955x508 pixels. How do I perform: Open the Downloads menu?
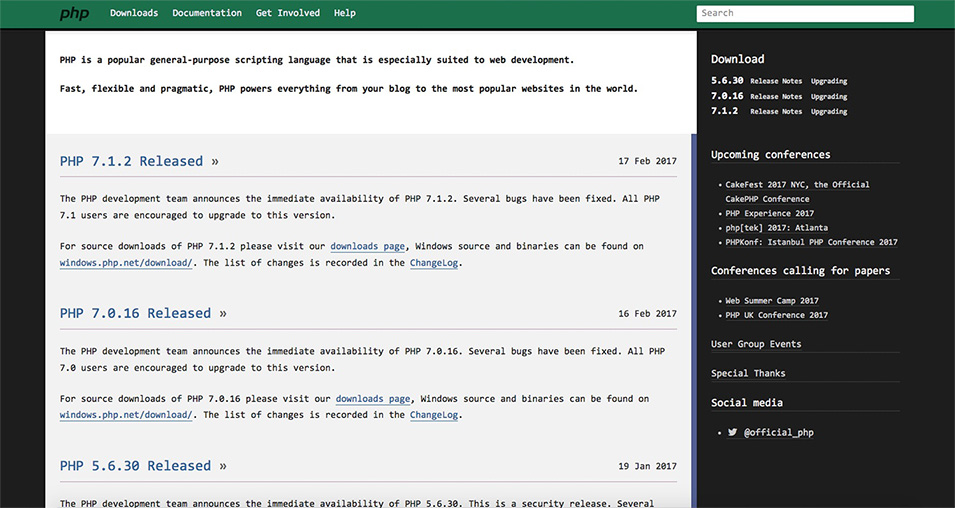pos(134,13)
